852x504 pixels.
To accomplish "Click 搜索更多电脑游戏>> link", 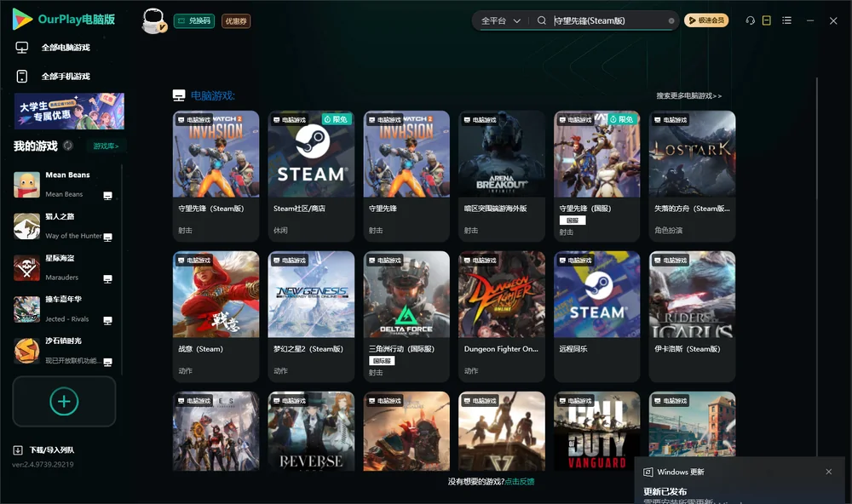I will click(x=688, y=95).
